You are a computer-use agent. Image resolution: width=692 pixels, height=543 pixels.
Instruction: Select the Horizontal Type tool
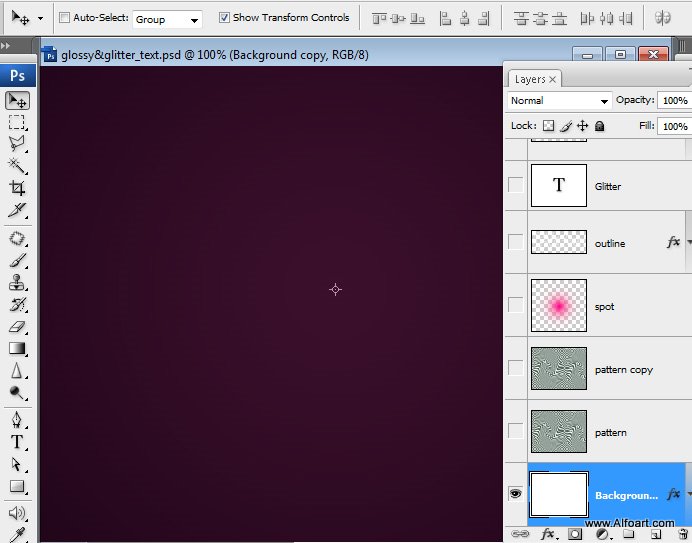click(x=17, y=442)
